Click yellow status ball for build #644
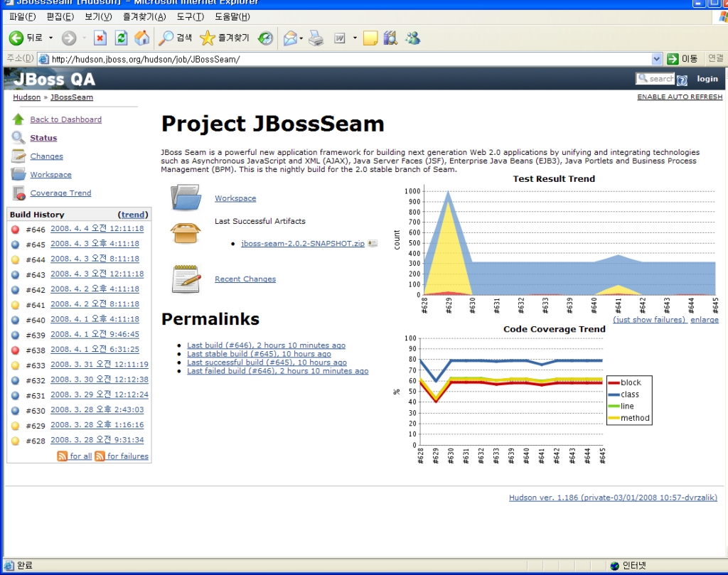Image resolution: width=728 pixels, height=575 pixels. click(x=16, y=259)
